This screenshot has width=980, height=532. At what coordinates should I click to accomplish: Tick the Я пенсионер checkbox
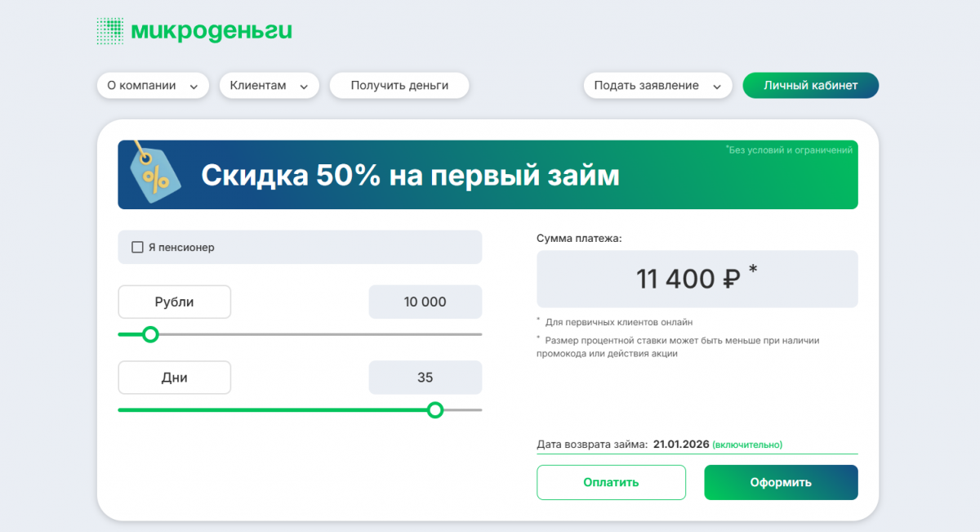click(138, 247)
